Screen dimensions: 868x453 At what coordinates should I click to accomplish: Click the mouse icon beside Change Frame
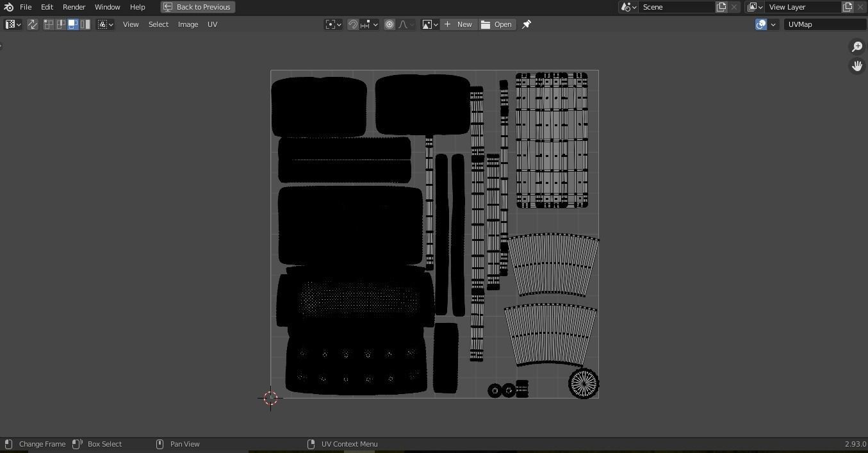point(8,444)
